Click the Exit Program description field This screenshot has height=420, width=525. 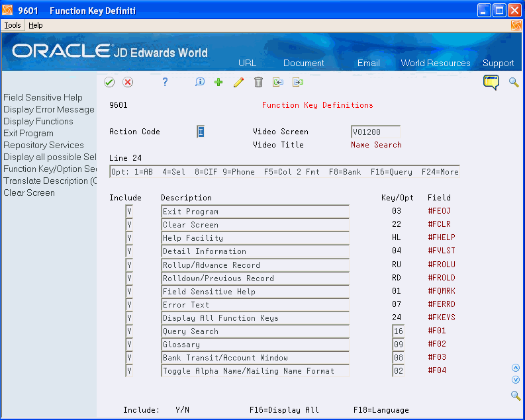tap(255, 212)
